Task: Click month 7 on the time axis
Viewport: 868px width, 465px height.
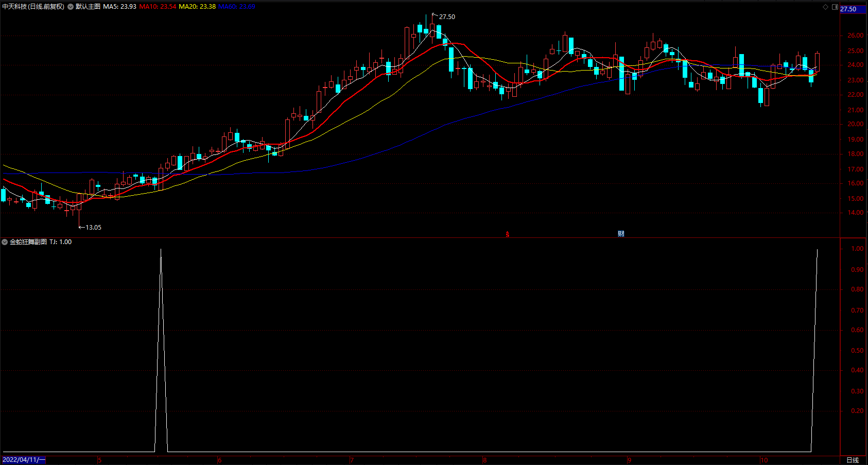Action: (352, 460)
